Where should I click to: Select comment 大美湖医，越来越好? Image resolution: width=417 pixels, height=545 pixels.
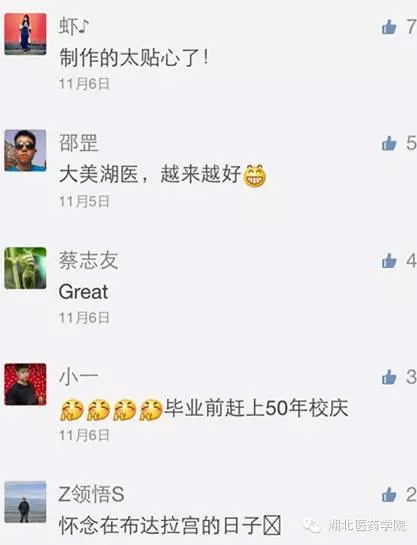point(150,174)
